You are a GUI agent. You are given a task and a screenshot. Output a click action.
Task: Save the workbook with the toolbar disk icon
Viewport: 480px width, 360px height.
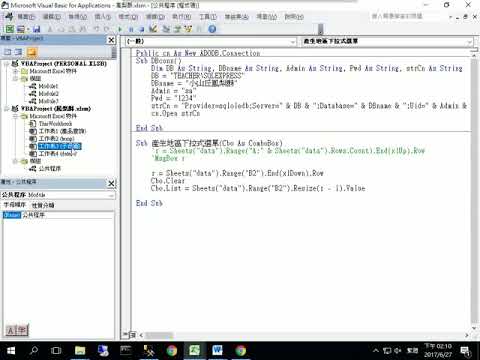point(36,29)
